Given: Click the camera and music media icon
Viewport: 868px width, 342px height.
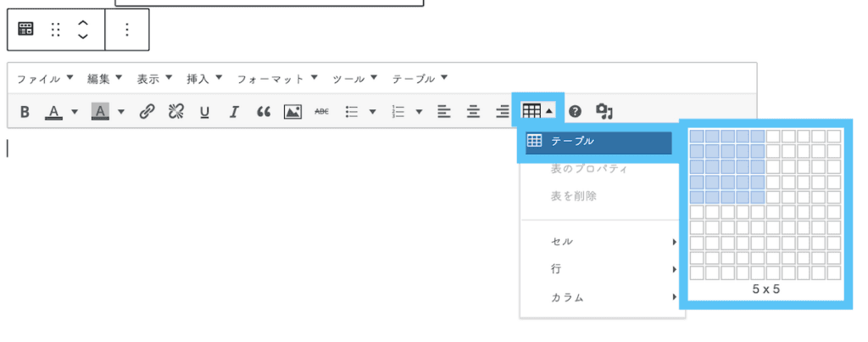Looking at the screenshot, I should (x=604, y=111).
